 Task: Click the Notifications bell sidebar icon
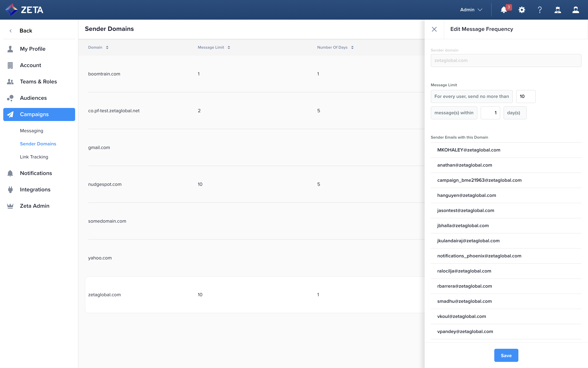coord(10,173)
